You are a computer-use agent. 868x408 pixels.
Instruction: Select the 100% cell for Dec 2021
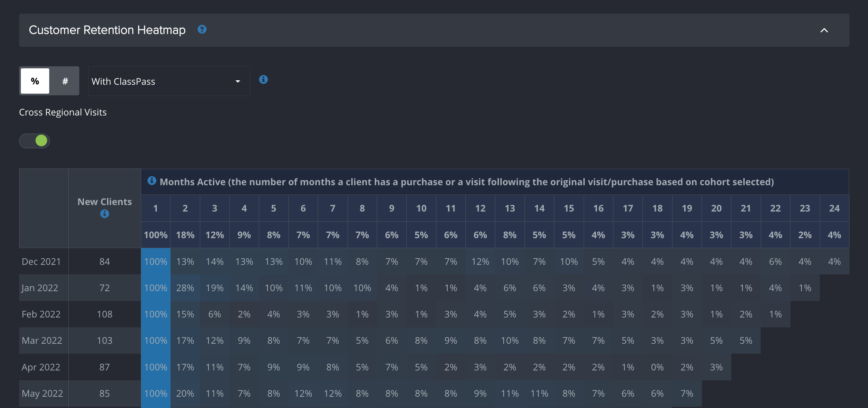155,261
